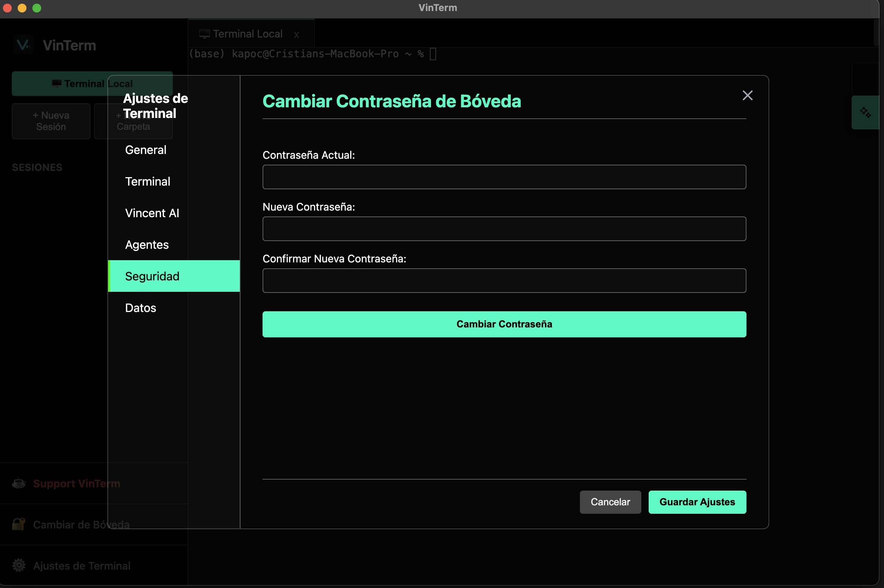Click the monitor icon in Terminal Local tab

[204, 34]
